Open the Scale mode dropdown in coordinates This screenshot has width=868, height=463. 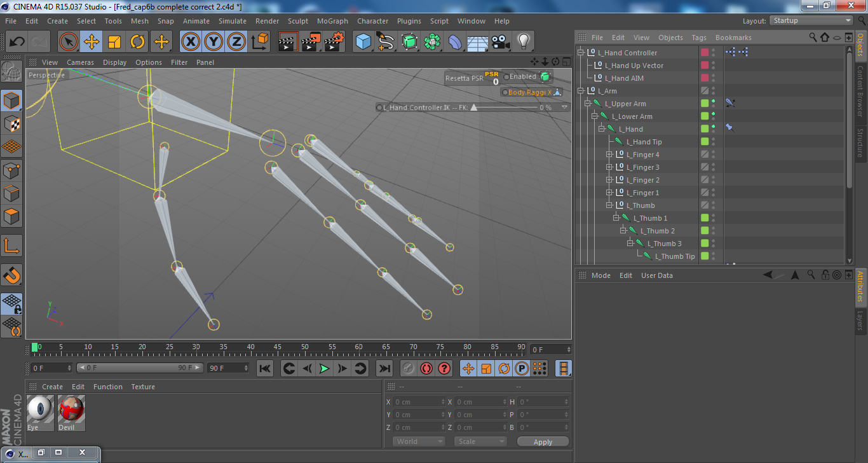coord(480,441)
